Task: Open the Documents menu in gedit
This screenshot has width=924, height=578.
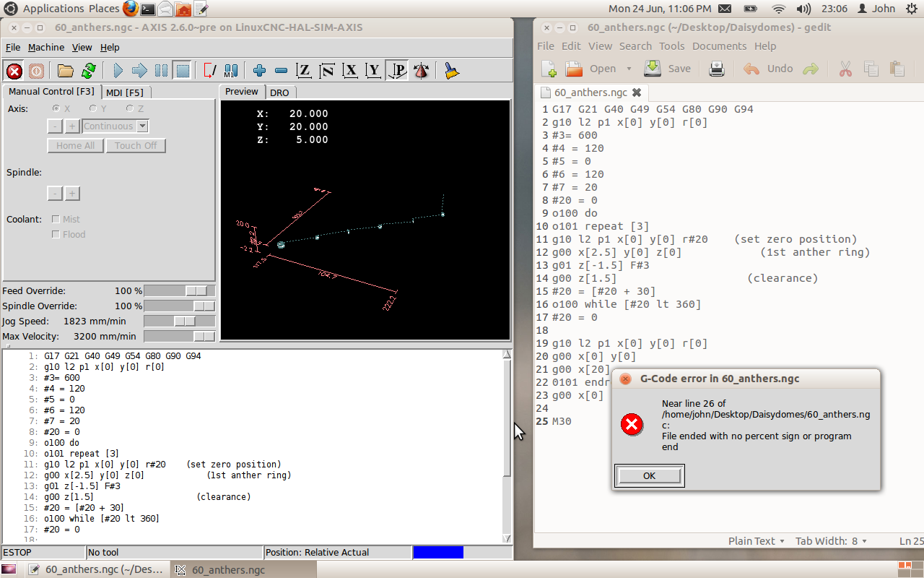Action: (719, 46)
